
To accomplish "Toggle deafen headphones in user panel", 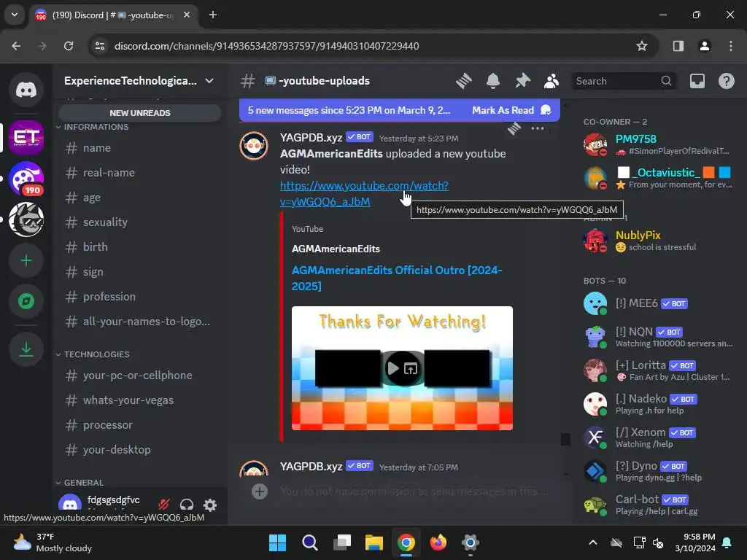I will tap(187, 505).
